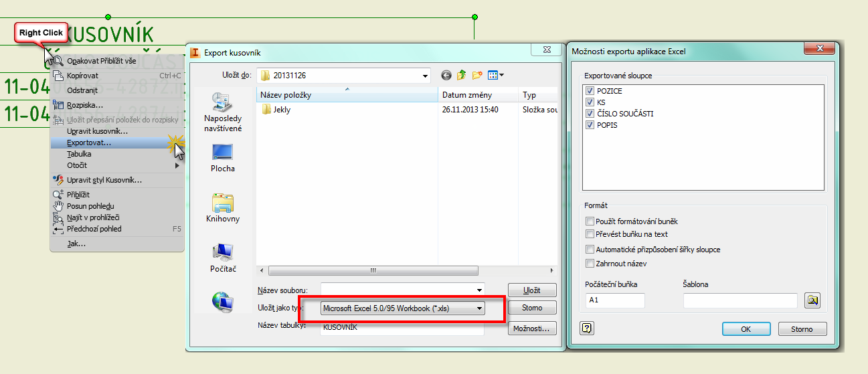The width and height of the screenshot is (868, 374).
Task: Select Exportovat... in context menu
Action: [x=89, y=143]
